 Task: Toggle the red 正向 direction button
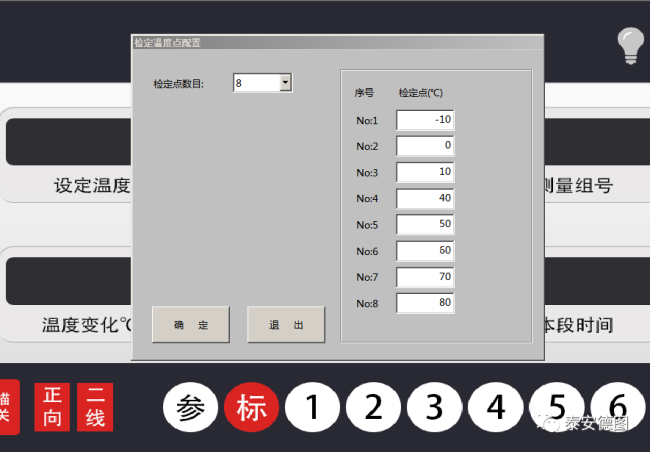point(52,407)
